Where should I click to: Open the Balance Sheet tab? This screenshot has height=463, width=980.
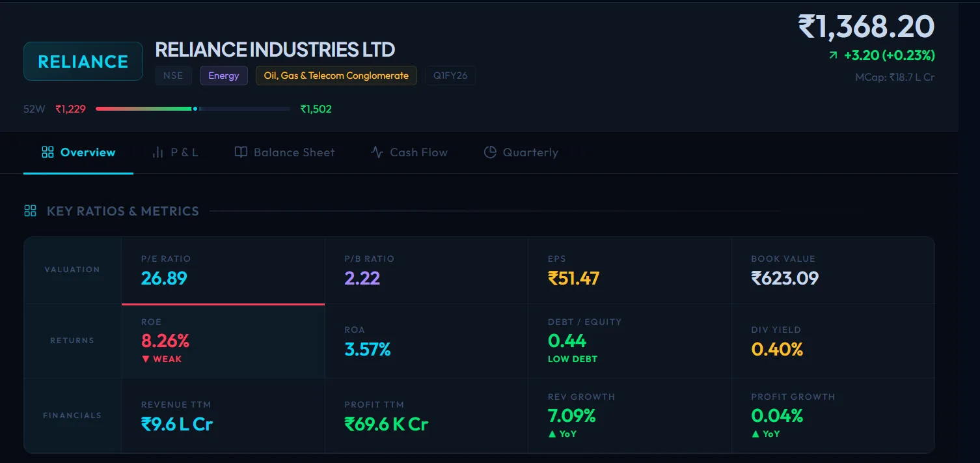(x=284, y=152)
